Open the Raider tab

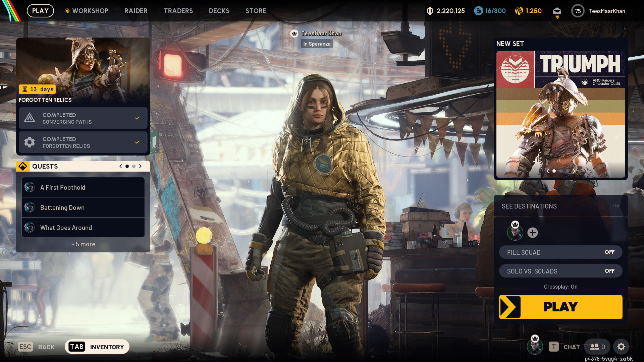(136, 11)
